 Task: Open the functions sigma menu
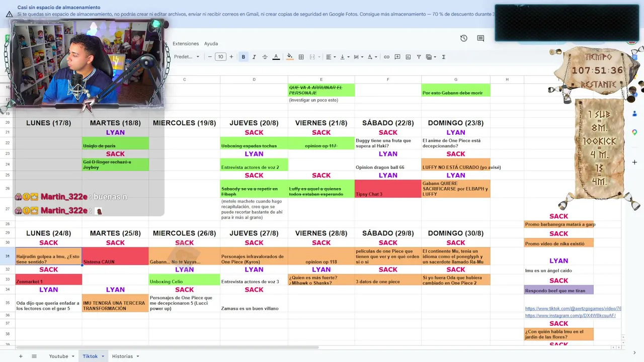[443, 57]
